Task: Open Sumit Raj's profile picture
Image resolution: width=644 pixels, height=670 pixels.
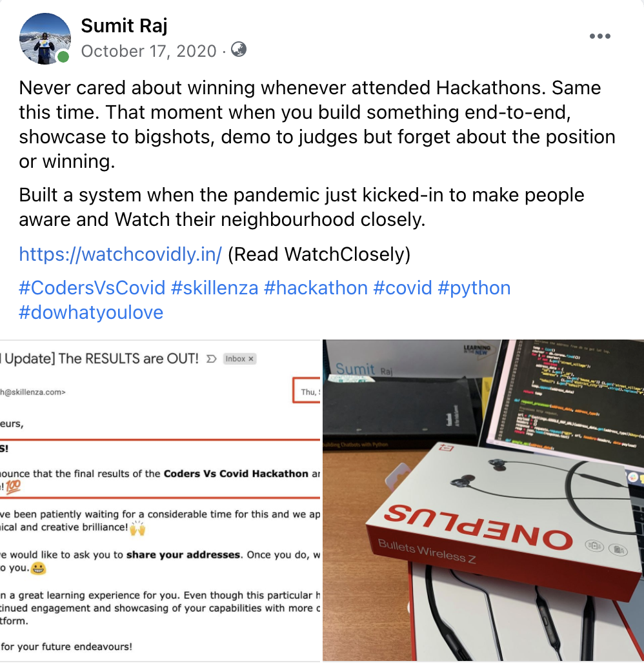Action: point(45,39)
